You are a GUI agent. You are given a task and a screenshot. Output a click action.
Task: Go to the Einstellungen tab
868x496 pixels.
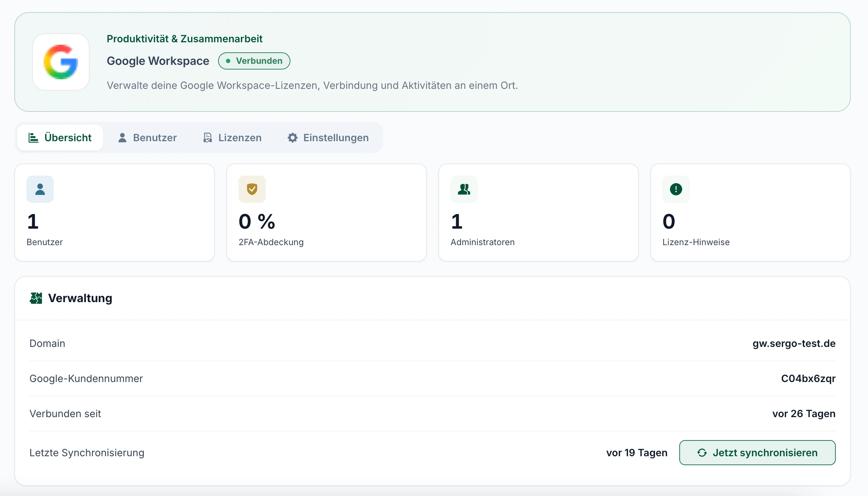click(328, 138)
